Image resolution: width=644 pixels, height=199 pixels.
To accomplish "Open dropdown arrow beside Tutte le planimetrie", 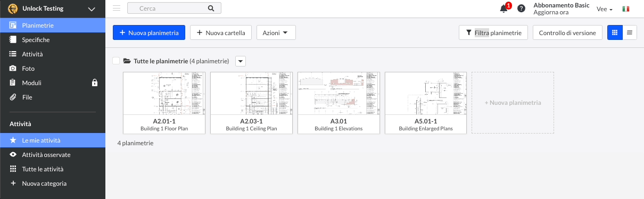I will (x=241, y=61).
